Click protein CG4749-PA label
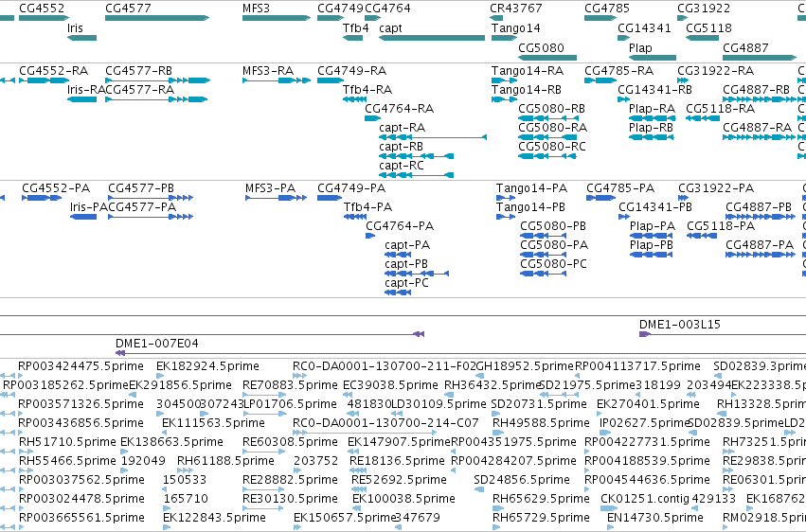Viewport: 806px width, 532px height. click(351, 188)
